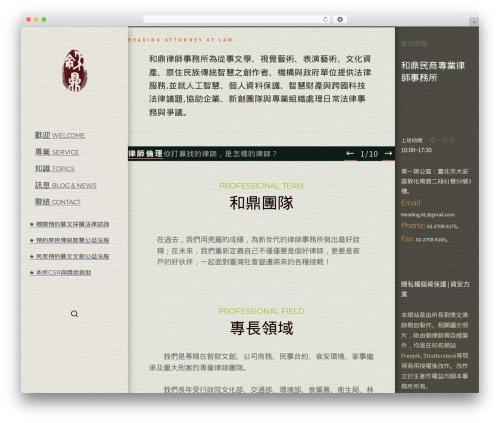Viewport: 500px width, 423px height.
Task: Open the 專業 SERVICE menu item
Action: point(57,152)
